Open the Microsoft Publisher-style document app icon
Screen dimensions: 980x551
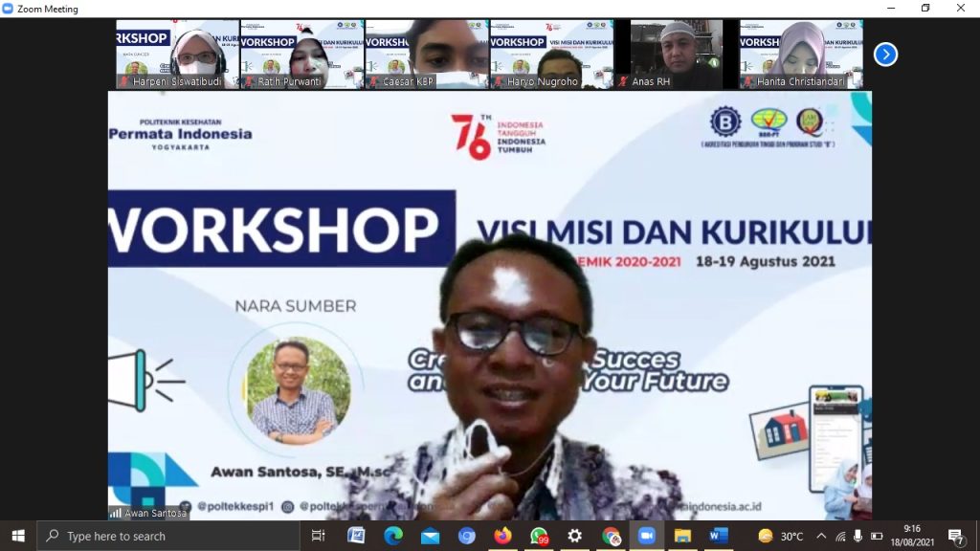[356, 536]
